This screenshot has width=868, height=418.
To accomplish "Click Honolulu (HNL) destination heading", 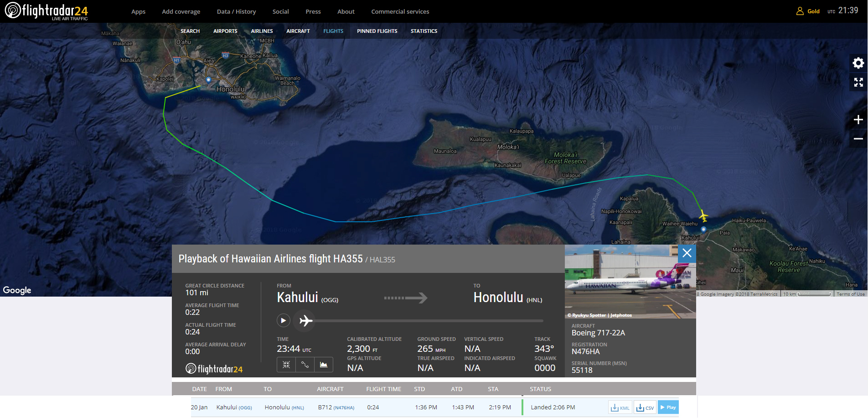I will click(x=508, y=298).
